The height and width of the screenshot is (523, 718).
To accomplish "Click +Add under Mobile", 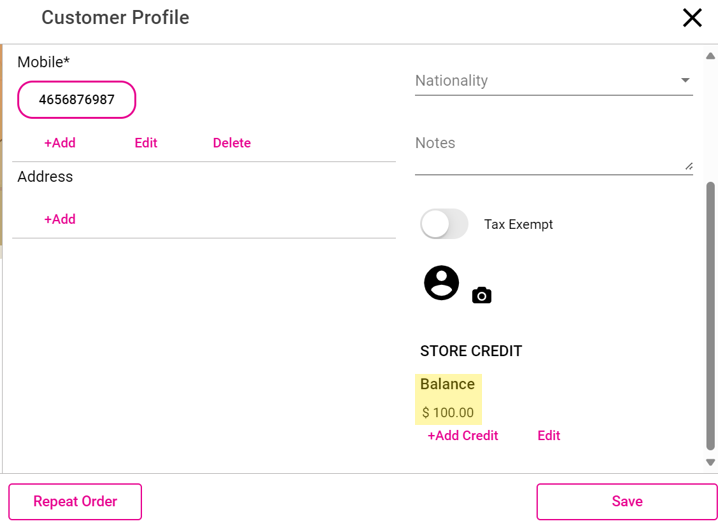I will 60,143.
